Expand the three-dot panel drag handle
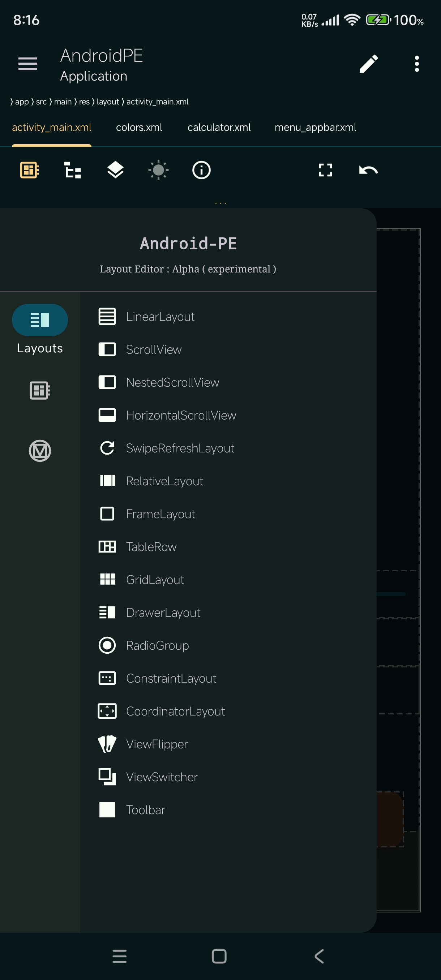This screenshot has height=980, width=441. tap(221, 203)
